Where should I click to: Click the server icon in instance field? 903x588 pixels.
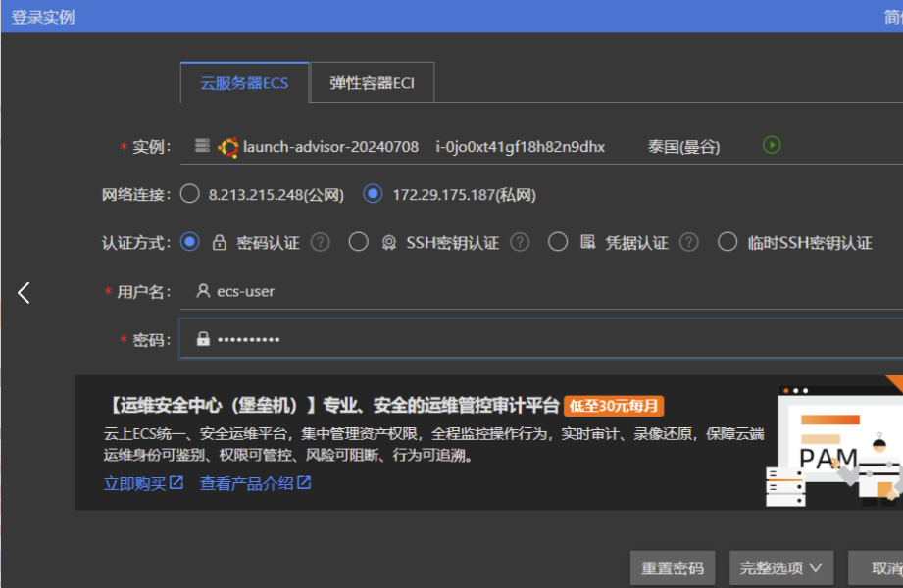(202, 146)
